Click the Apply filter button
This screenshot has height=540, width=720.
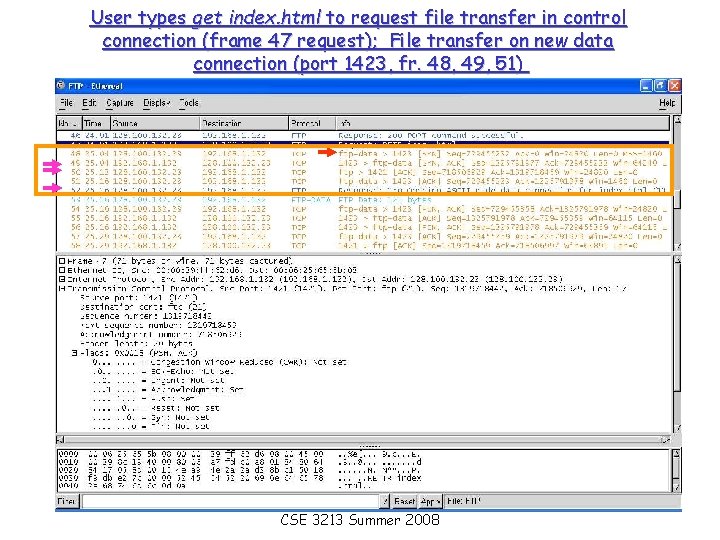(x=431, y=501)
